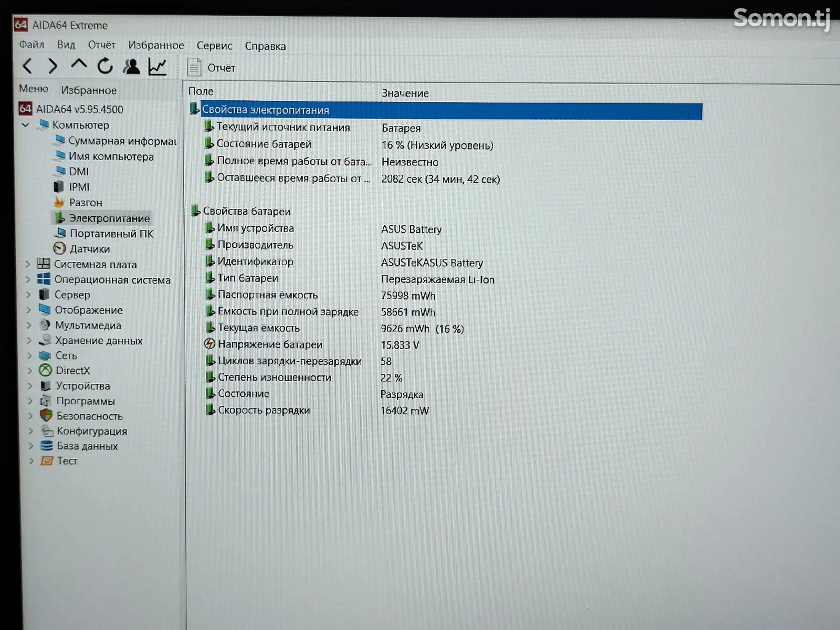Select the DirectX Xbox icon
Image resolution: width=840 pixels, height=630 pixels.
tap(46, 371)
